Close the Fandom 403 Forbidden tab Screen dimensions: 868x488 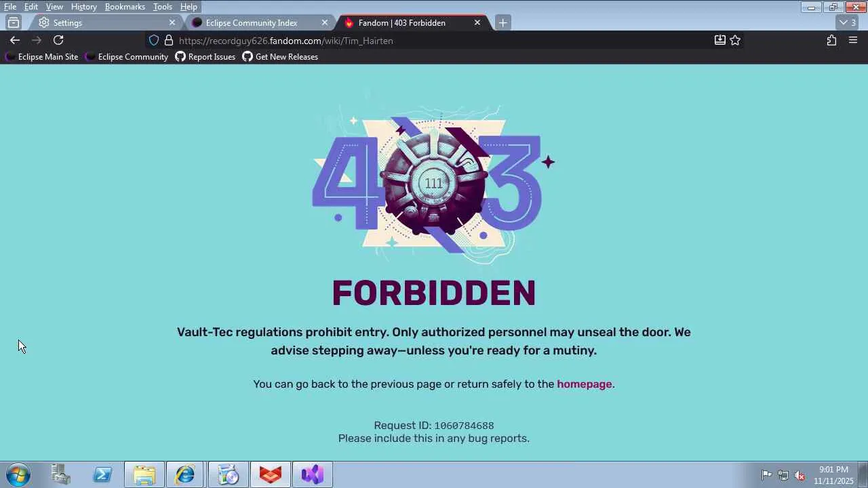(x=477, y=22)
